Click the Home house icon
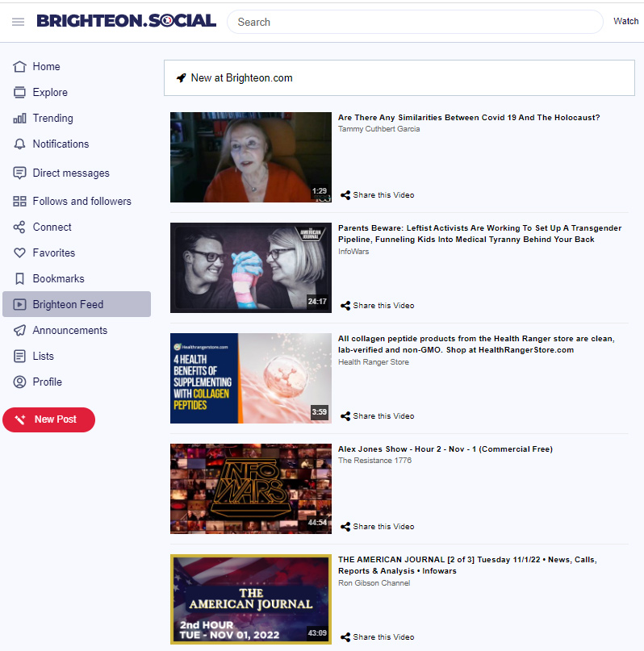This screenshot has height=651, width=644. point(19,66)
